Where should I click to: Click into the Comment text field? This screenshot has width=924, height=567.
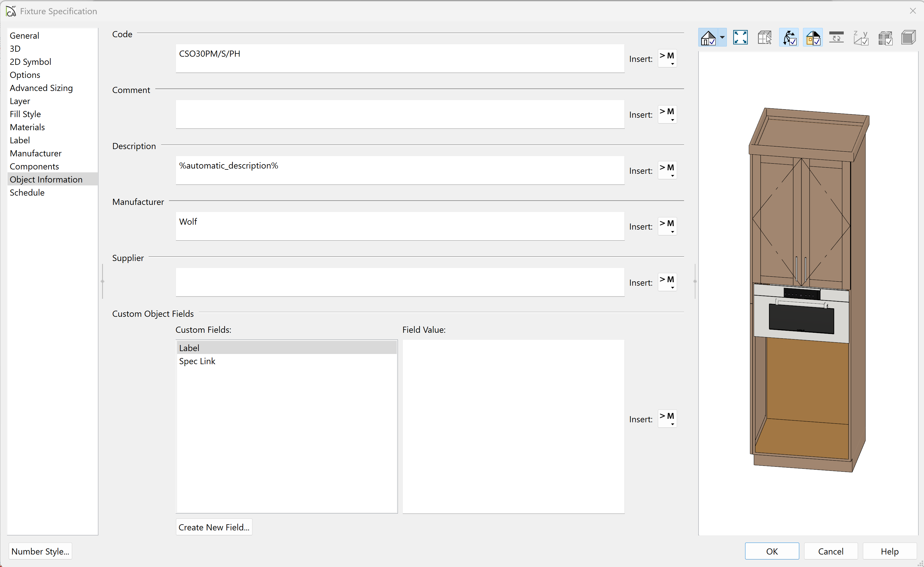(400, 115)
